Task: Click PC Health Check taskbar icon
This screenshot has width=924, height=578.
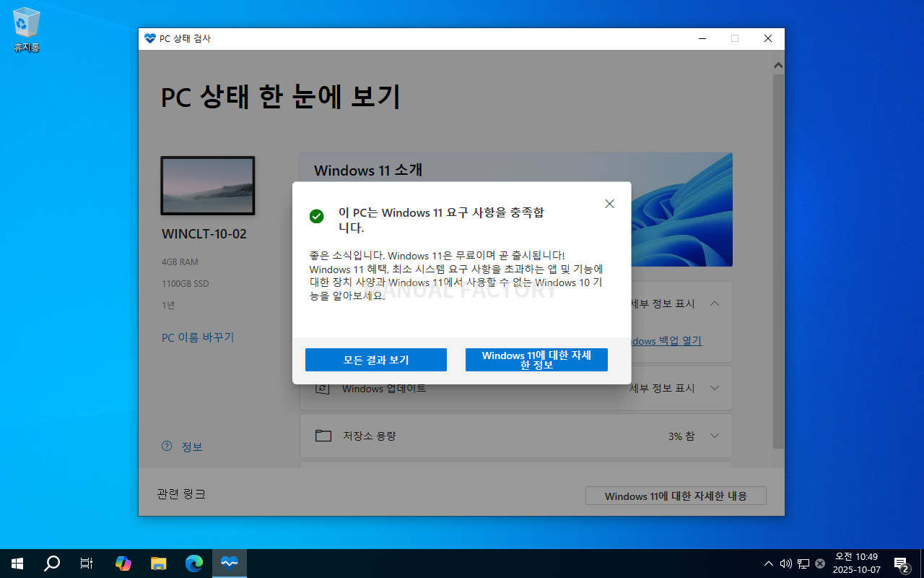Action: point(230,563)
